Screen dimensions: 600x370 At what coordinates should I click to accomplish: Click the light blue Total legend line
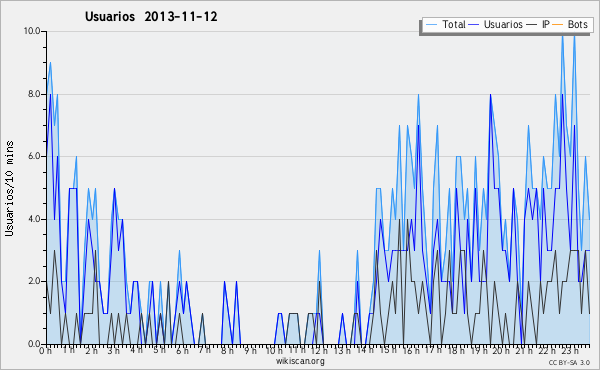(x=431, y=25)
